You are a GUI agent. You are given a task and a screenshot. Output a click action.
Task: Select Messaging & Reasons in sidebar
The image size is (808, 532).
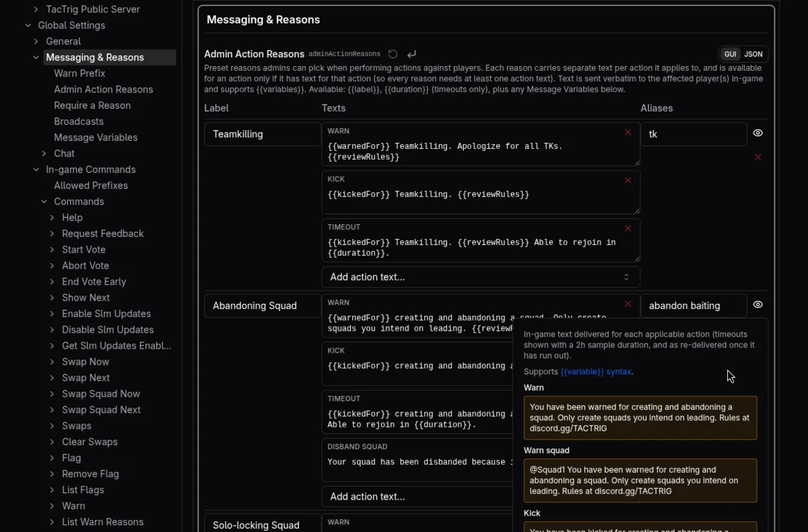point(95,57)
